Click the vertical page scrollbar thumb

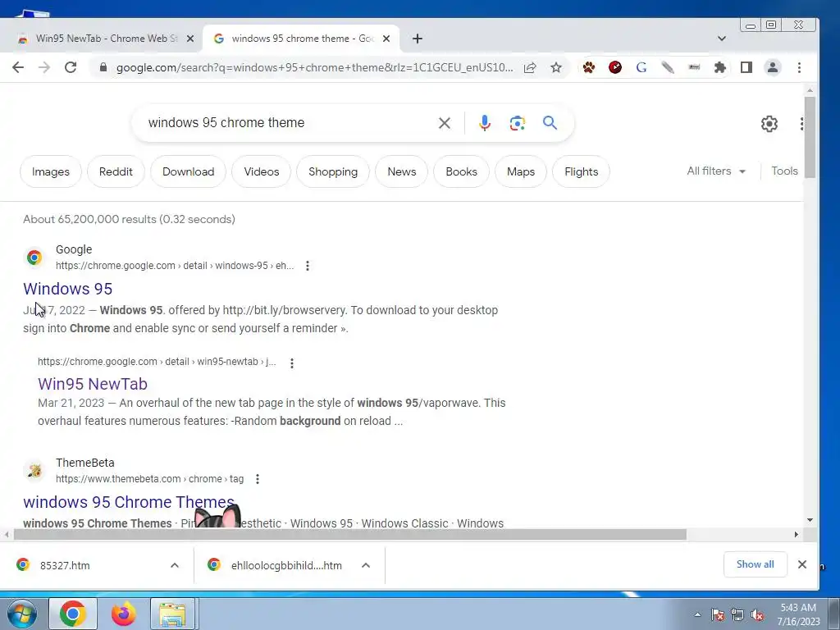tap(810, 137)
